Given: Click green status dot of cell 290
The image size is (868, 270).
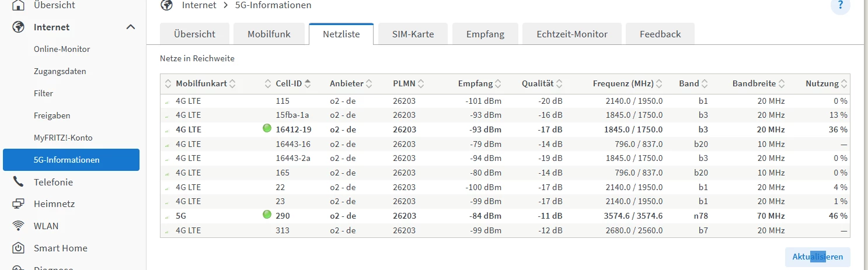Looking at the screenshot, I should click(267, 215).
